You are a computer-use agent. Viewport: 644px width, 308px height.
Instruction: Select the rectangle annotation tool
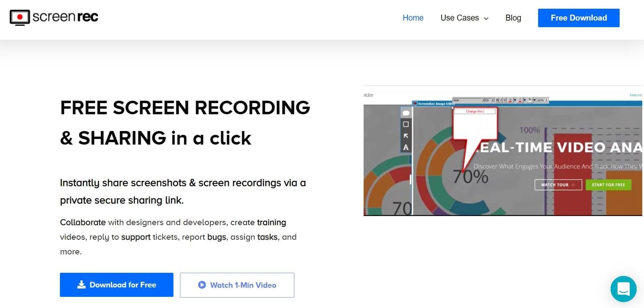(x=406, y=124)
